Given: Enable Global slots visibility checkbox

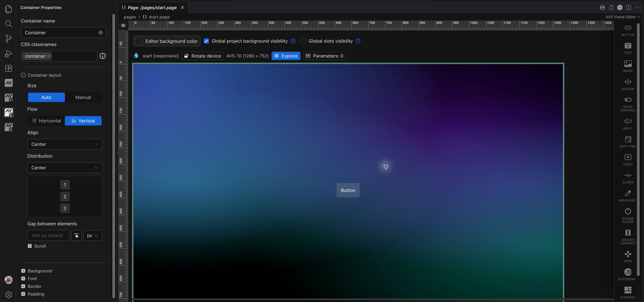Looking at the screenshot, I should (x=303, y=41).
